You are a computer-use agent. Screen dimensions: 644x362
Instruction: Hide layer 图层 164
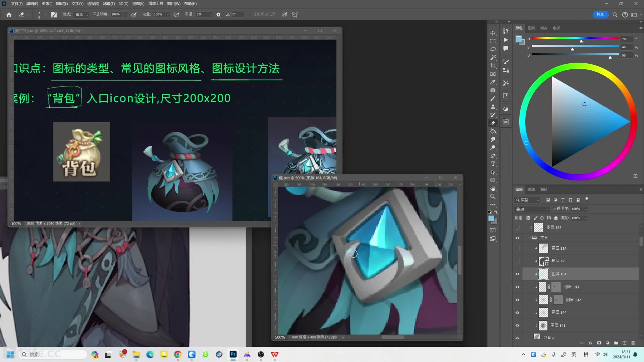click(517, 274)
